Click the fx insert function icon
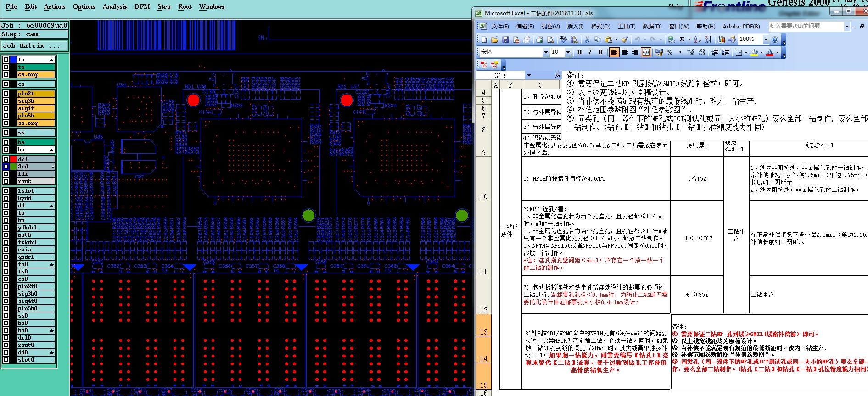Image resolution: width=868 pixels, height=396 pixels. tap(557, 75)
